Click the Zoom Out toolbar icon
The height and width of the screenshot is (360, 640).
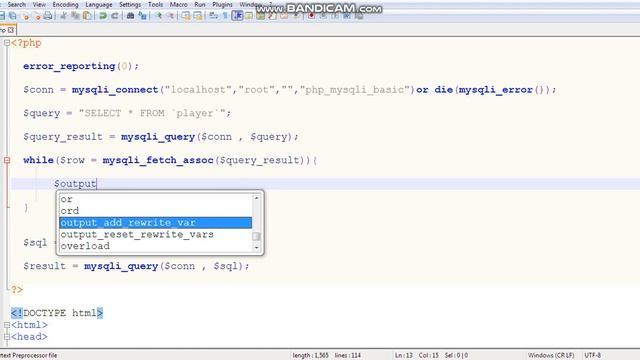click(x=171, y=16)
